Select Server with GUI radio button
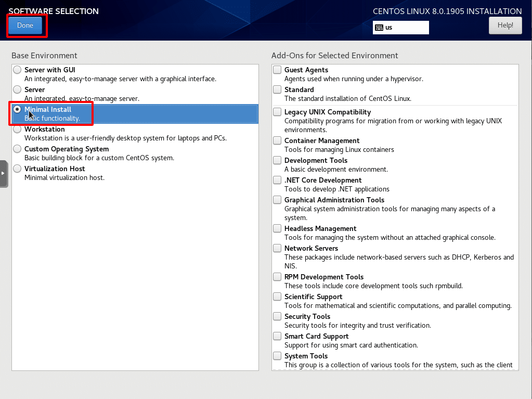Viewport: 532px width, 399px height. (17, 70)
